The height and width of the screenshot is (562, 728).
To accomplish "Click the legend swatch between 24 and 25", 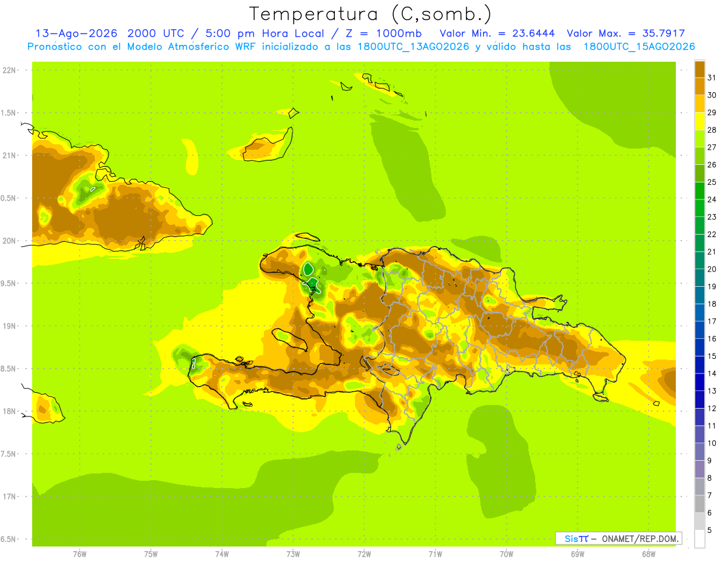I will pos(699,190).
